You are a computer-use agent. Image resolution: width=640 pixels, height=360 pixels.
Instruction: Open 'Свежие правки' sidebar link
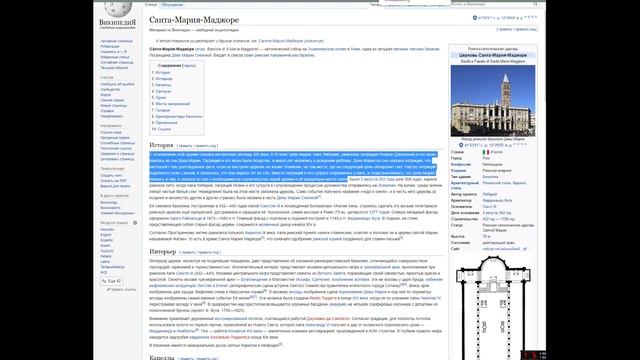[112, 100]
